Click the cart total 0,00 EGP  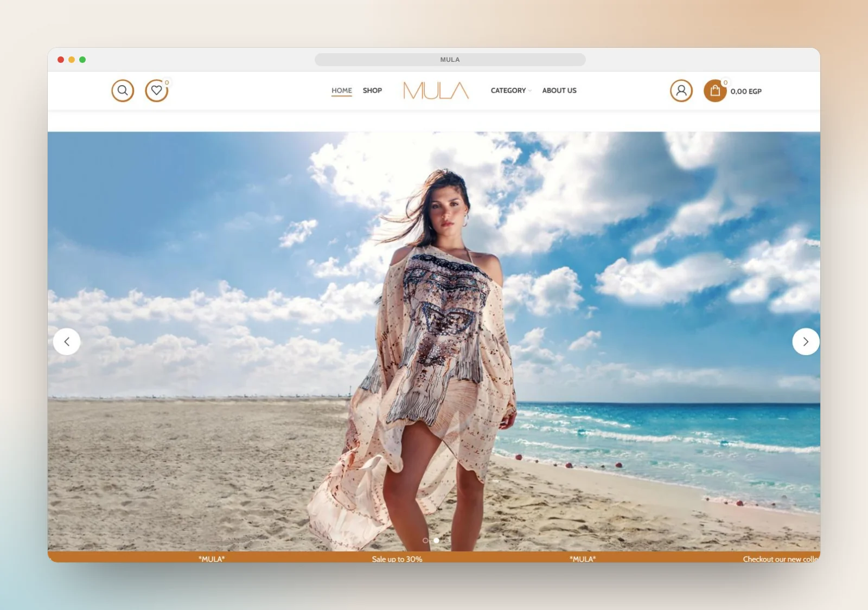click(746, 92)
